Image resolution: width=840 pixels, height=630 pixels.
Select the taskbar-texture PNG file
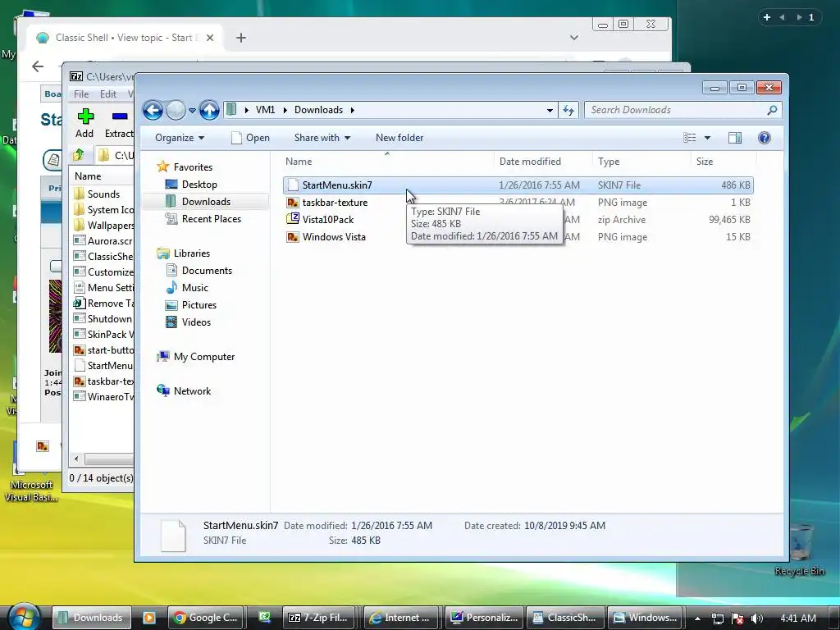[518, 203]
